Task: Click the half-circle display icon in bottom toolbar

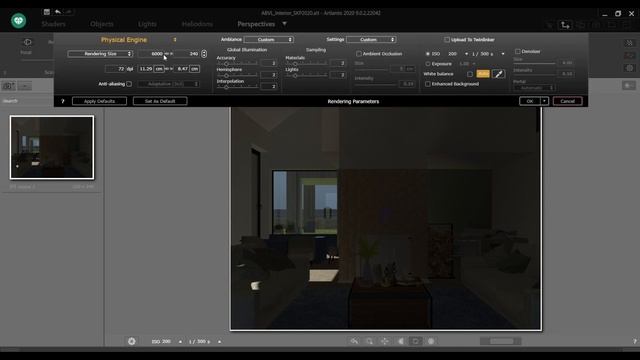Action: (400, 341)
